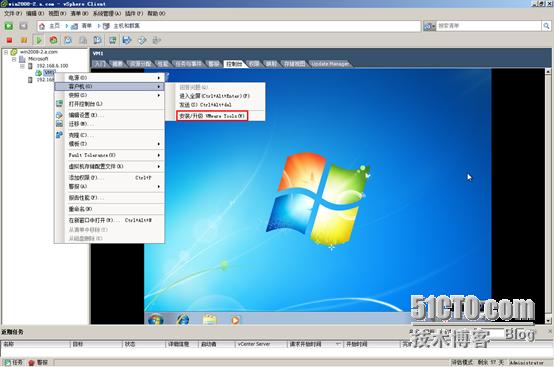Click Windows Explorer folder icon on guest taskbar

210,319
